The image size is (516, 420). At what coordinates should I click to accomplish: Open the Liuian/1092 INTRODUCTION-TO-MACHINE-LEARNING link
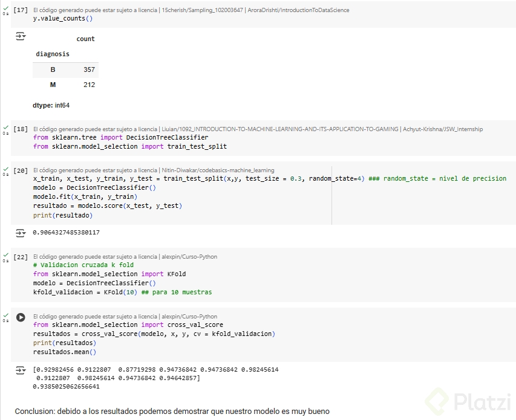280,129
